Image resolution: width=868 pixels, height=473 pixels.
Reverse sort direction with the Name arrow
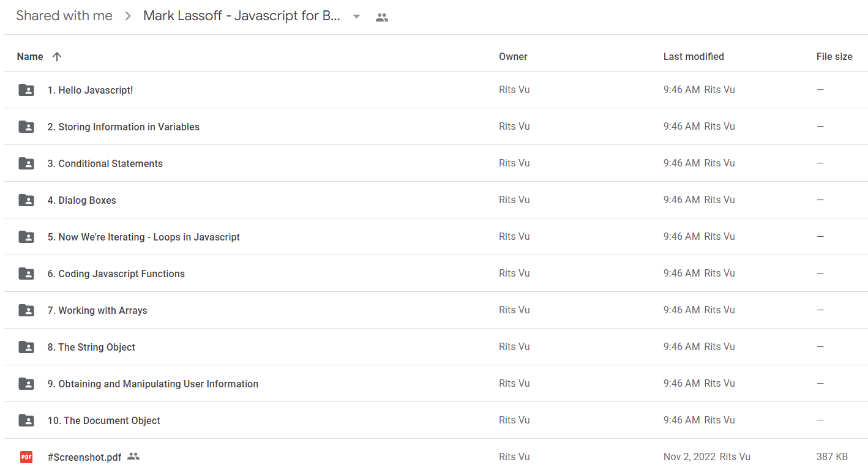click(57, 56)
